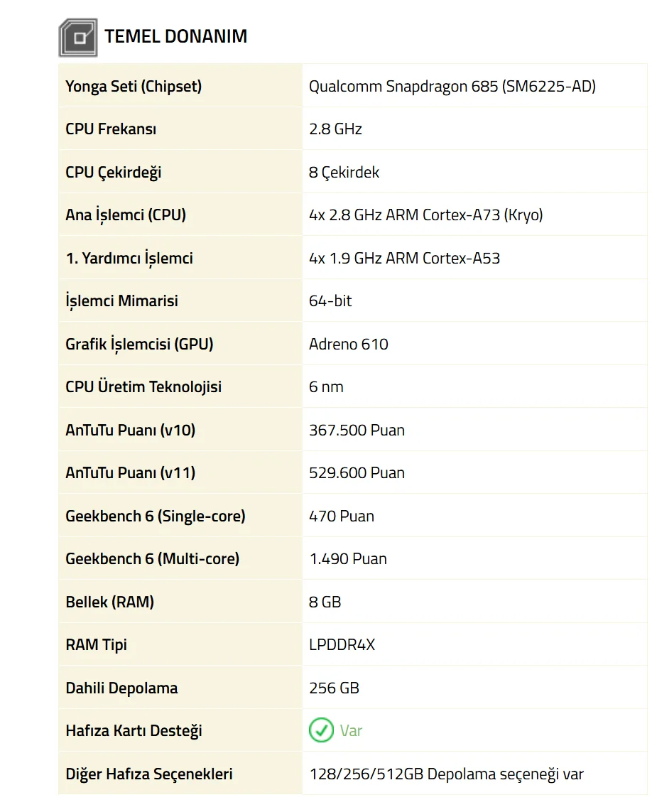The width and height of the screenshot is (652, 812).
Task: Click the Ana İşlemci (CPU) label
Action: [126, 215]
